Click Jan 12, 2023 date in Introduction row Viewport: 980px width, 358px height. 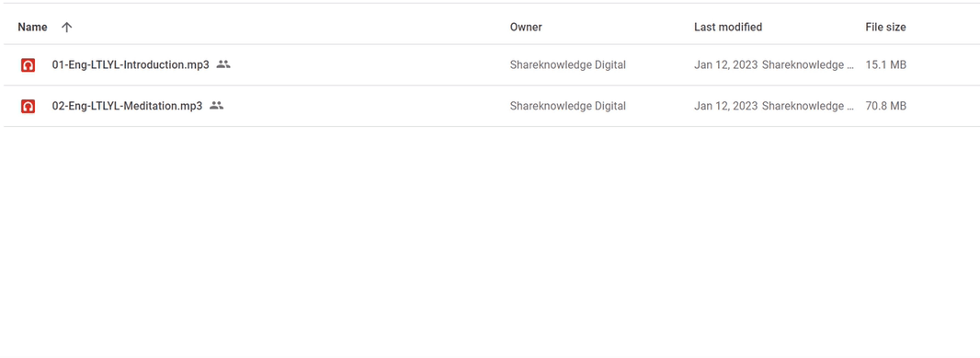coord(725,64)
